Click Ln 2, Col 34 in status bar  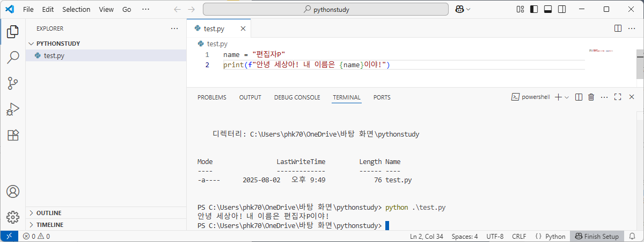(426, 236)
